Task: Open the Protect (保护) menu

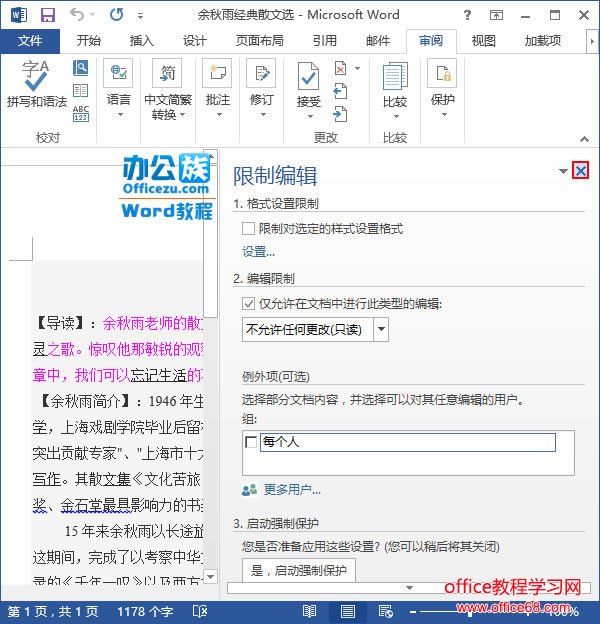Action: 442,88
